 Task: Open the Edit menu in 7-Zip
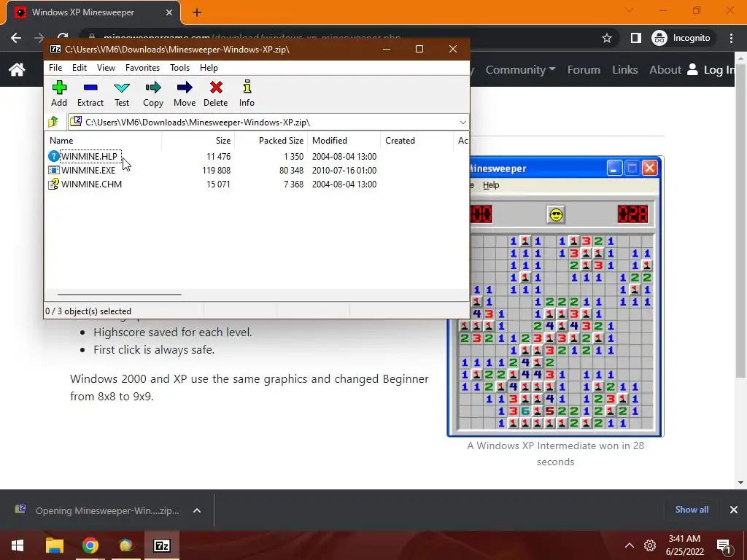click(79, 68)
